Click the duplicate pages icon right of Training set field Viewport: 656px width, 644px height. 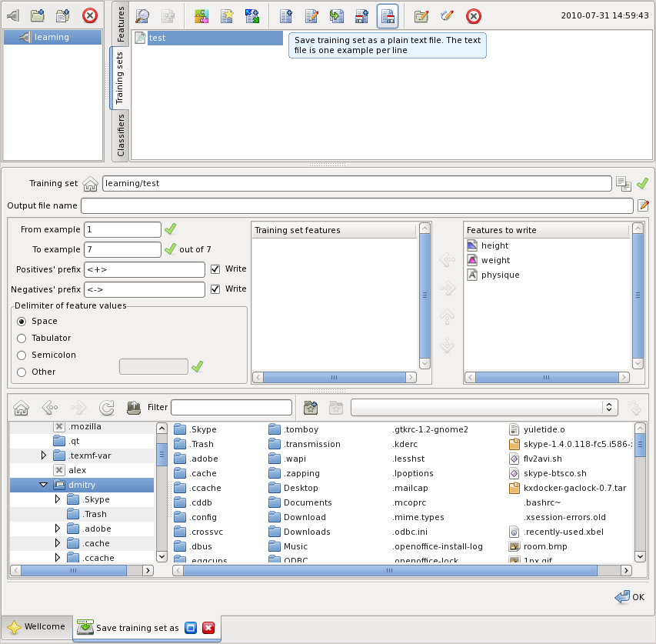624,184
